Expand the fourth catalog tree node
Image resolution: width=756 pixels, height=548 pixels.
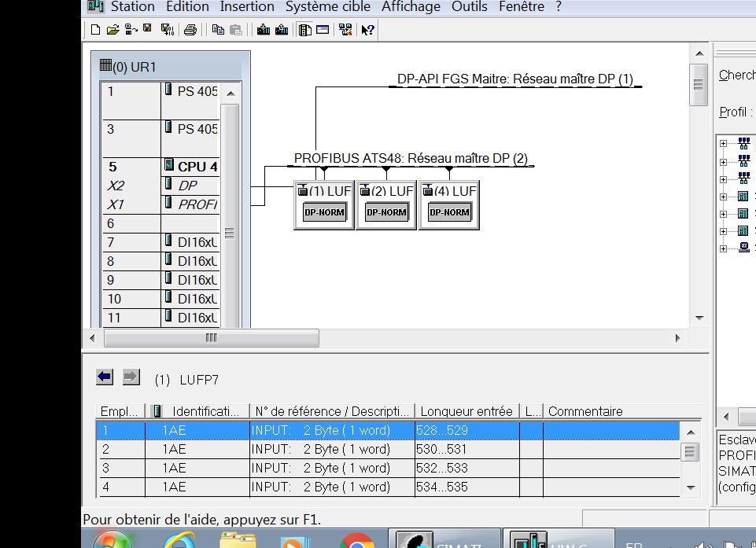724,197
